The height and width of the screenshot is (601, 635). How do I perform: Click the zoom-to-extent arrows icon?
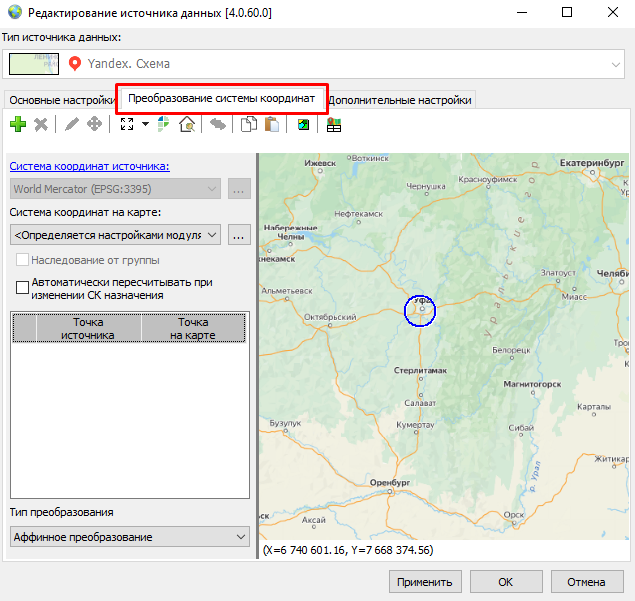127,124
